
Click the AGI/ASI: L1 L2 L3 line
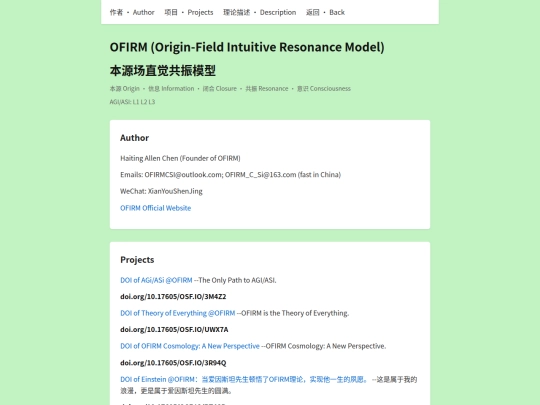pyautogui.click(x=132, y=102)
